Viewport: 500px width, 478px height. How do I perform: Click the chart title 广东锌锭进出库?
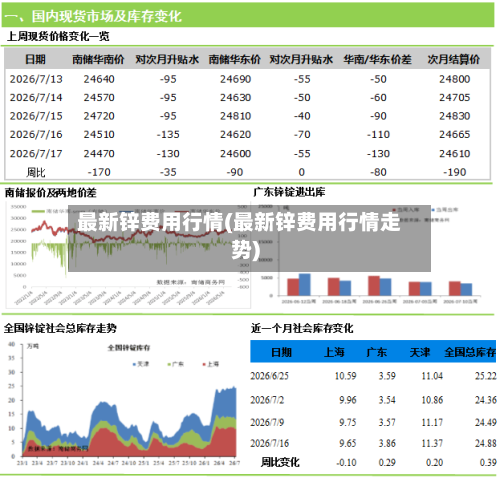289,192
